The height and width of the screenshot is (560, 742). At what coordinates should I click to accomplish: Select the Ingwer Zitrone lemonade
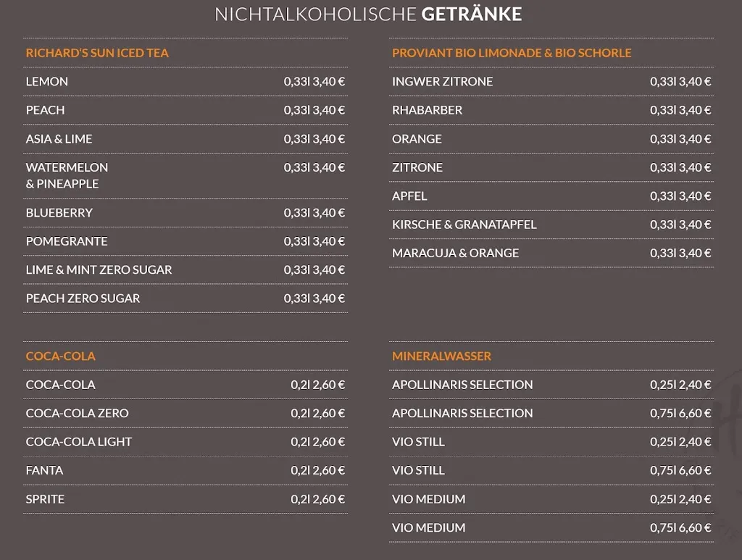pyautogui.click(x=442, y=81)
